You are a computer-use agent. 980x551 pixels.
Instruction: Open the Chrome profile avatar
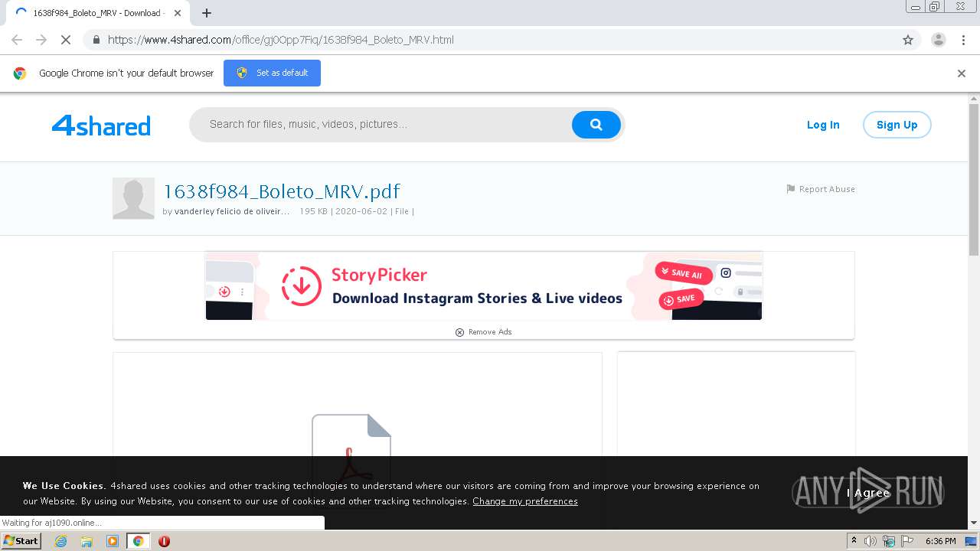939,40
